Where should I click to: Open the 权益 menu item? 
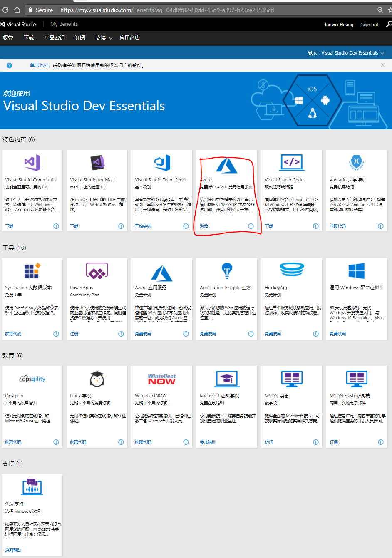coord(8,38)
